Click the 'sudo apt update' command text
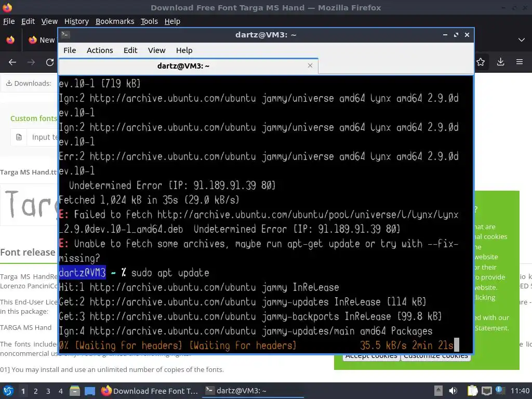Image resolution: width=532 pixels, height=399 pixels. pyautogui.click(x=170, y=273)
